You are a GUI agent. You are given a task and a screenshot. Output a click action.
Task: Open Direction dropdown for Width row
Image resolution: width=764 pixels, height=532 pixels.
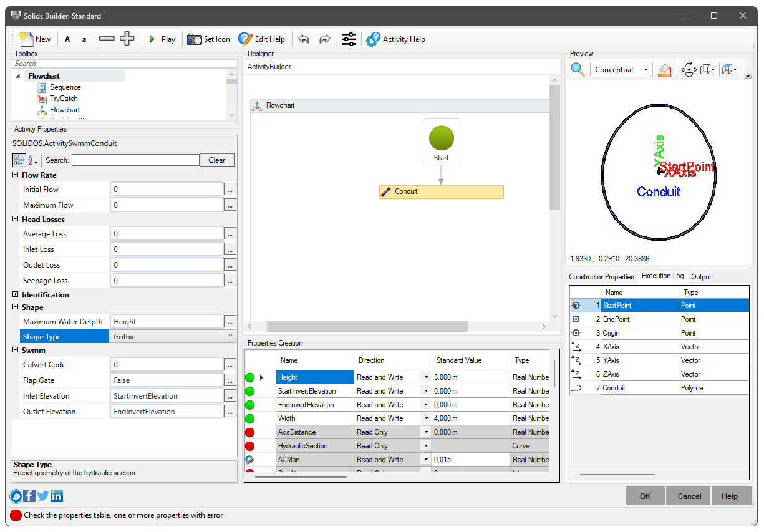(426, 418)
